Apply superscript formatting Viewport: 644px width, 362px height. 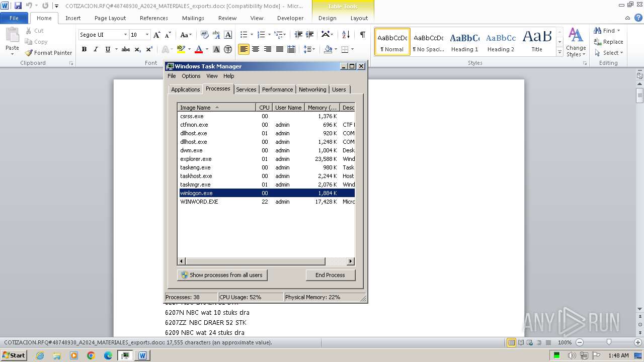tap(149, 49)
